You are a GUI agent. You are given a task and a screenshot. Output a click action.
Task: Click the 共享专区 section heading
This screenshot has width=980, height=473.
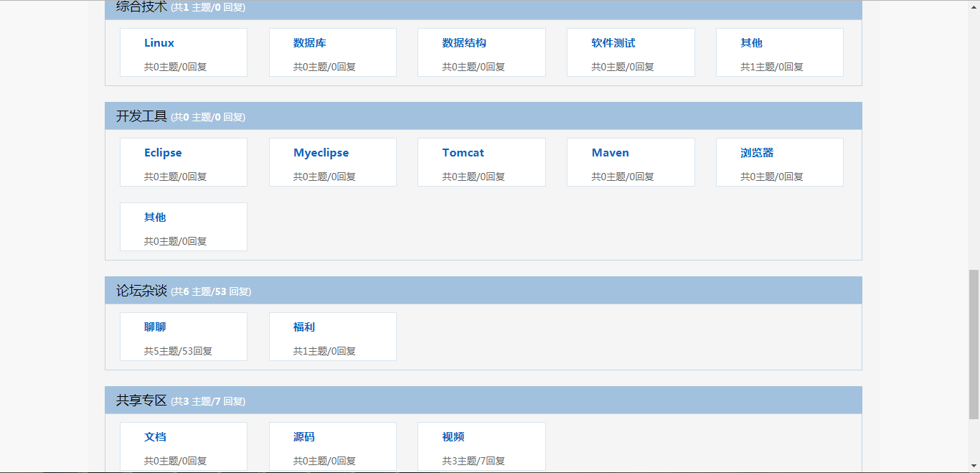coord(141,401)
